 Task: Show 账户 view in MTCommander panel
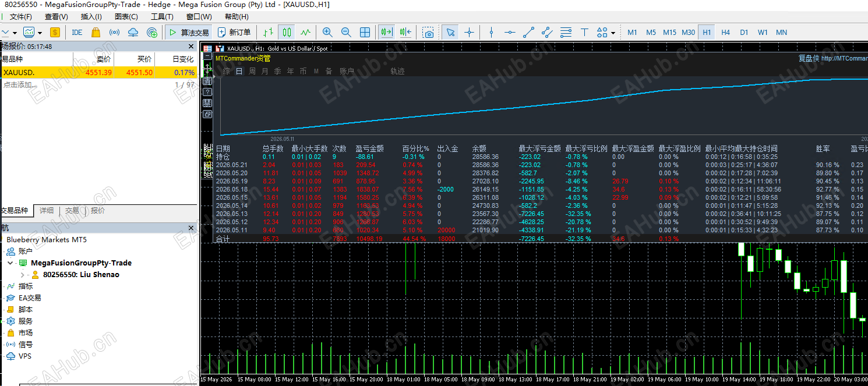click(x=347, y=71)
